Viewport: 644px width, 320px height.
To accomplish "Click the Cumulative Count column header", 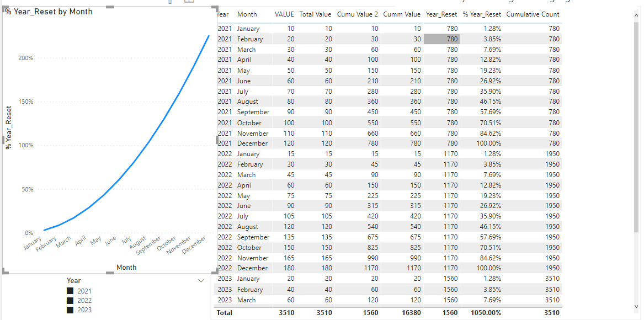I will click(x=533, y=14).
